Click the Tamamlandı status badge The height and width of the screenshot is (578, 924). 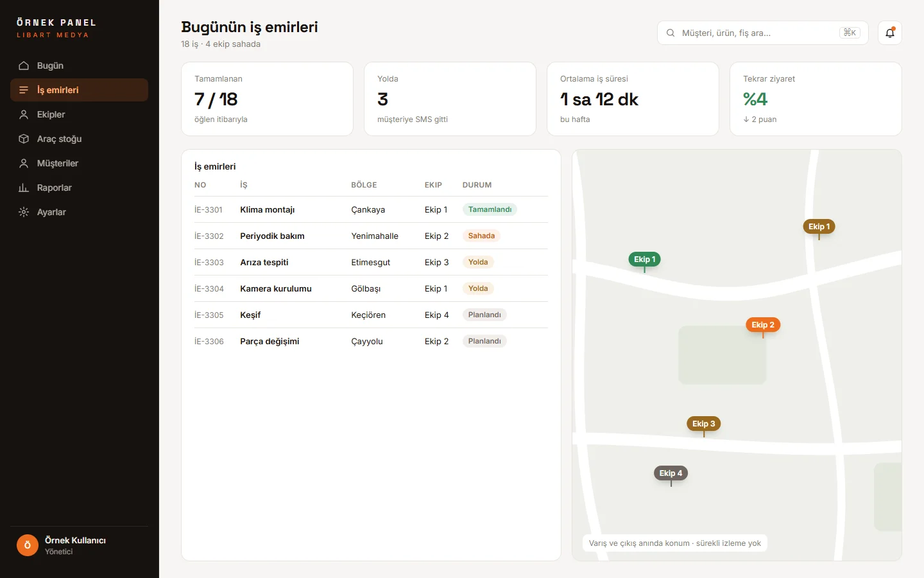click(x=490, y=209)
